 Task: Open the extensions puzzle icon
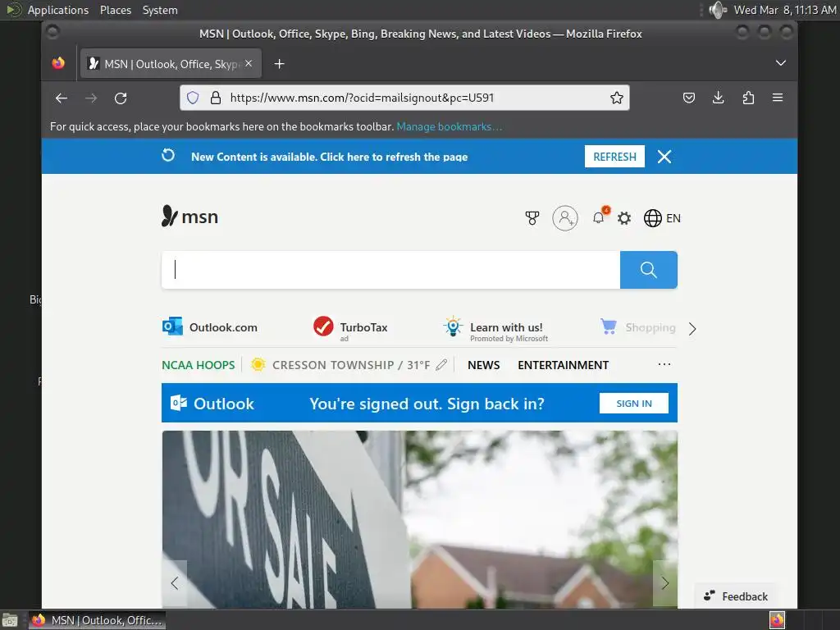click(x=748, y=98)
